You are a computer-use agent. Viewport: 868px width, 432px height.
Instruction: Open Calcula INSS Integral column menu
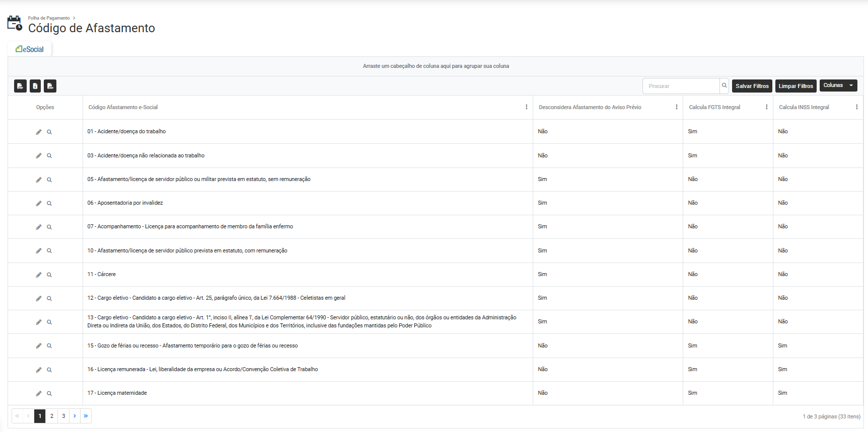pyautogui.click(x=856, y=107)
